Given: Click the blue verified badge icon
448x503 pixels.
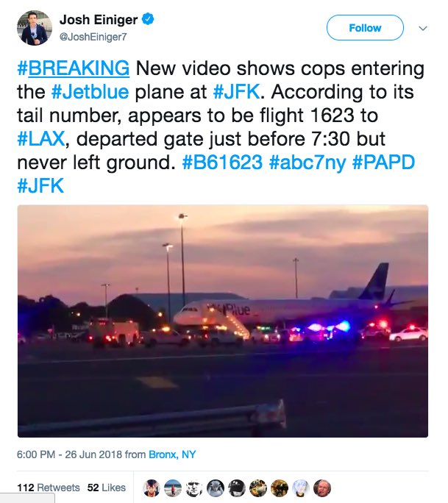Looking at the screenshot, I should tap(148, 19).
